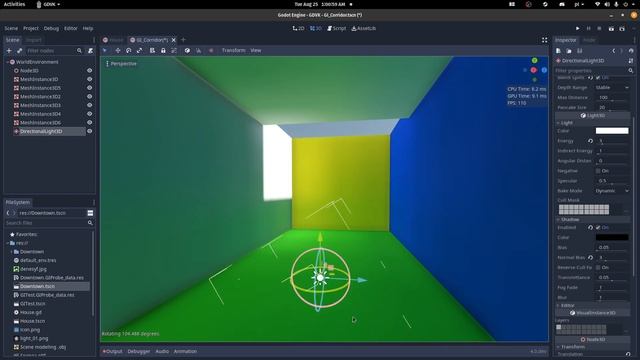The width and height of the screenshot is (640, 360).
Task: Activate the Rotate Mode tool
Action: 129,51
